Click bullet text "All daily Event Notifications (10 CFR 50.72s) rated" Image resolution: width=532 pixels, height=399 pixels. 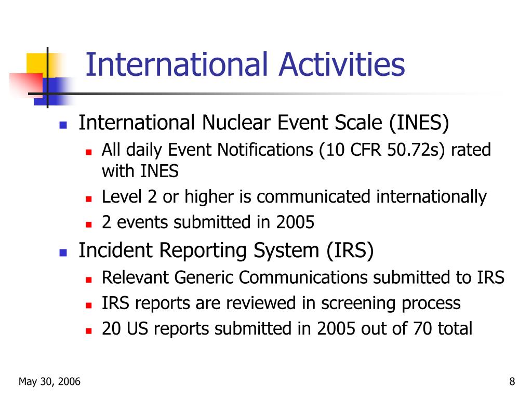(x=296, y=150)
